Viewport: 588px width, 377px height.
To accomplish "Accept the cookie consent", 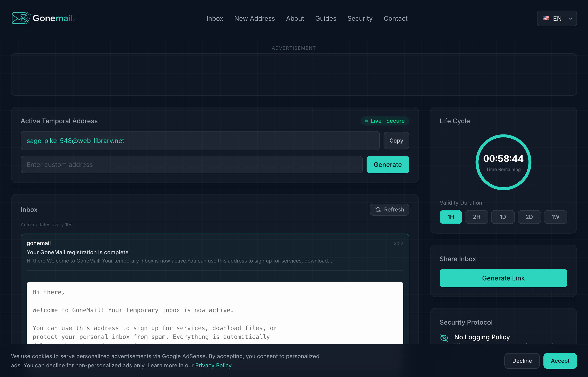I will pos(560,361).
